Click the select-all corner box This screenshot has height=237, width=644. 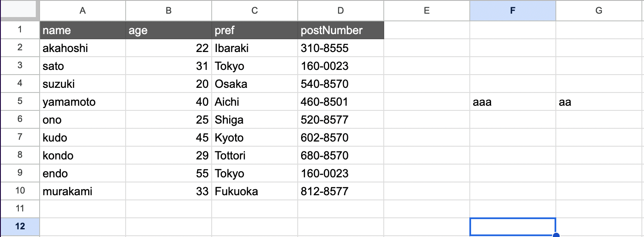coord(20,10)
